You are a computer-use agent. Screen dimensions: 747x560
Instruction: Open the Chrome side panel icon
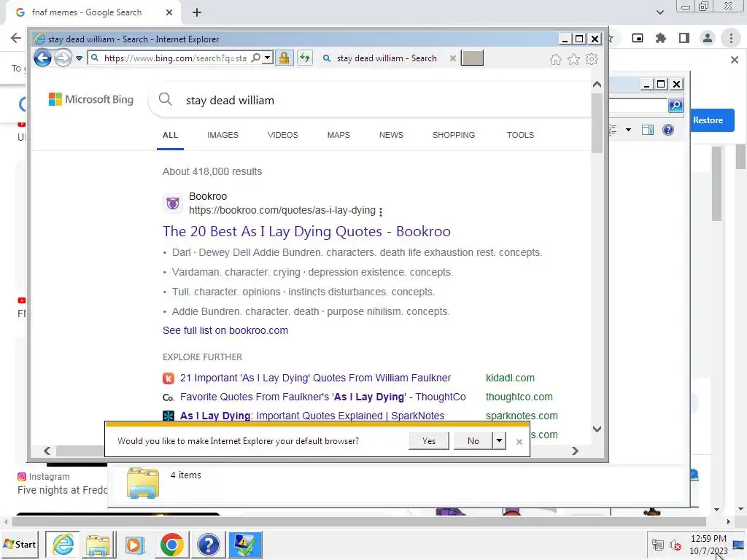coord(684,38)
